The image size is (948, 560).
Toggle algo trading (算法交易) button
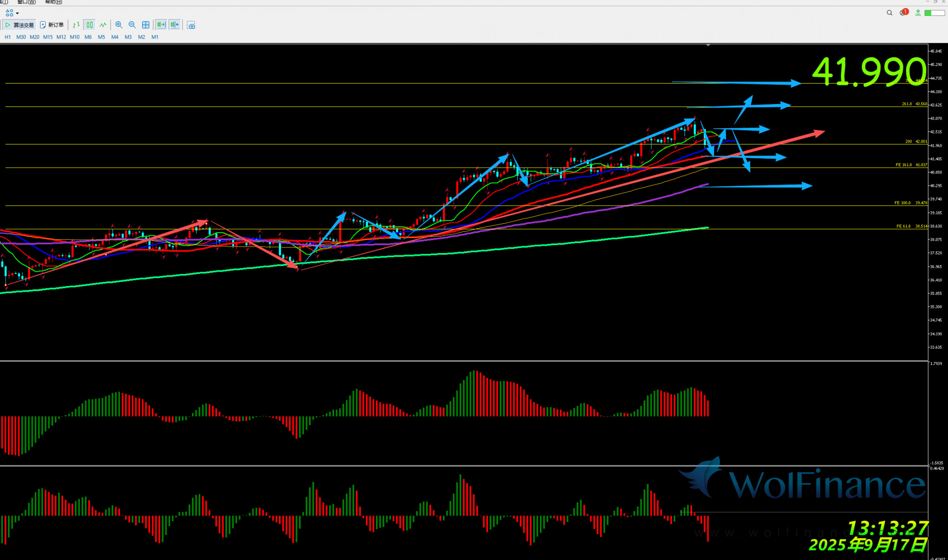click(20, 25)
